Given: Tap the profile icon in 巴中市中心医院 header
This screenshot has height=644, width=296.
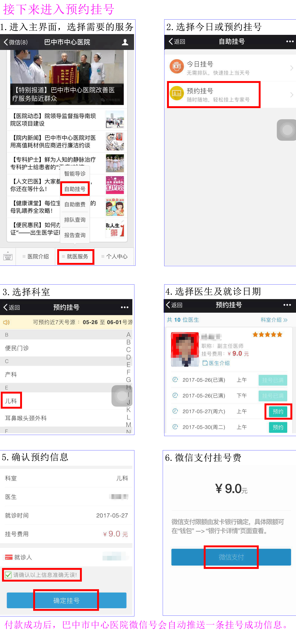Looking at the screenshot, I should tap(125, 42).
